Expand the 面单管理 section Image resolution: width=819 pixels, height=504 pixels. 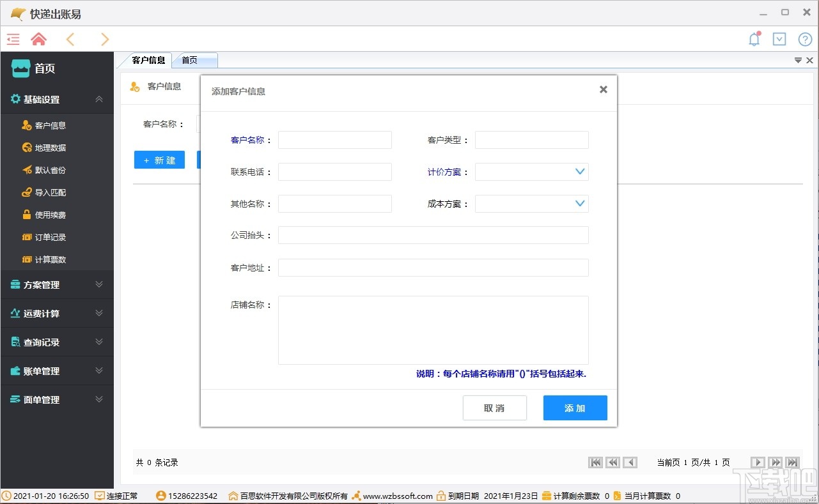click(x=99, y=399)
